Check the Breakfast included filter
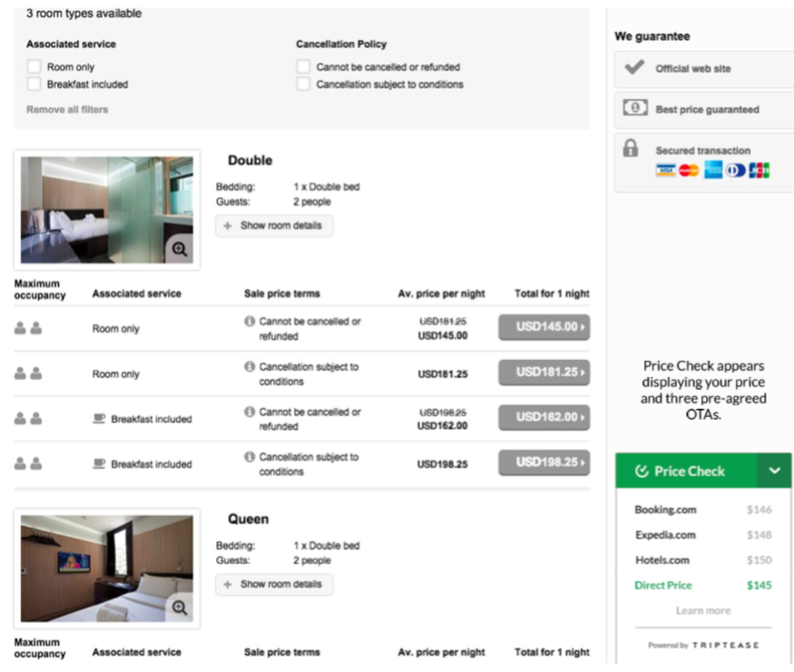This screenshot has height=672, width=794. 34,84
